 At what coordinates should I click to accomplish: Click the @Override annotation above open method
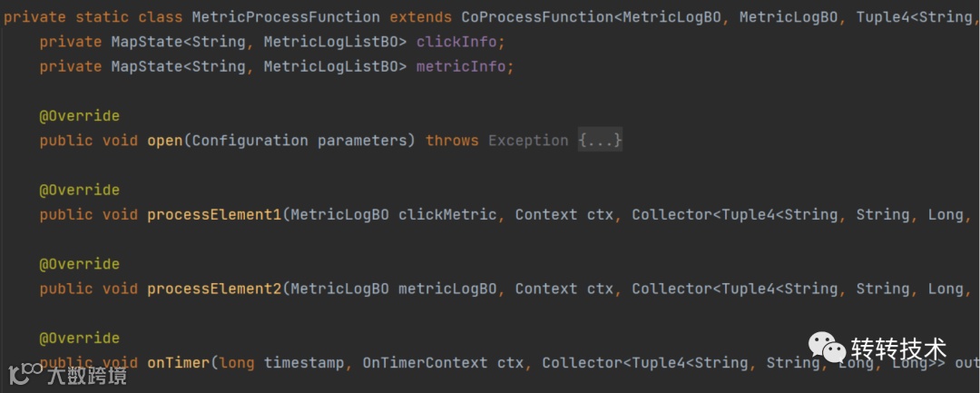pos(79,116)
